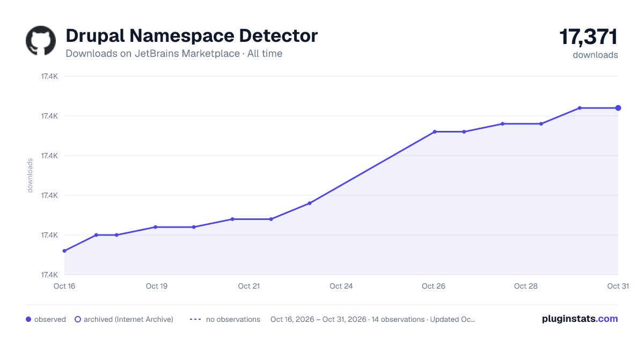This screenshot has width=644, height=338.
Task: Click the 'Oct 19' x-axis label
Action: [x=157, y=286]
